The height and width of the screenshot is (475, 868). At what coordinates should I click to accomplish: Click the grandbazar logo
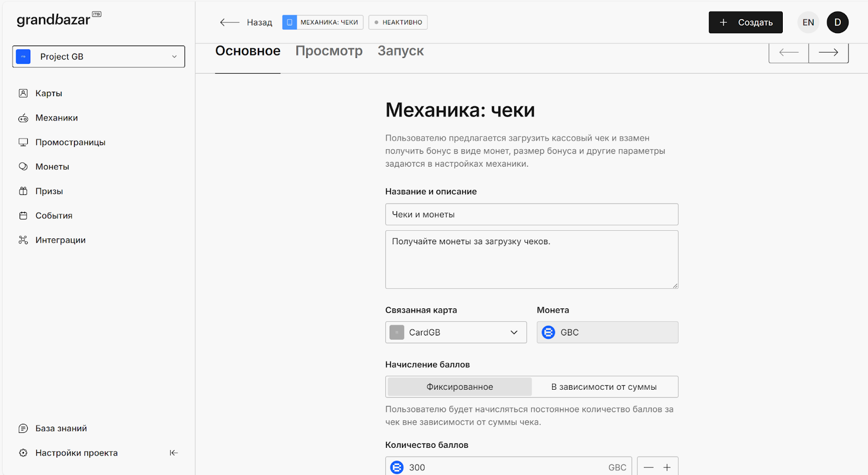pos(59,20)
